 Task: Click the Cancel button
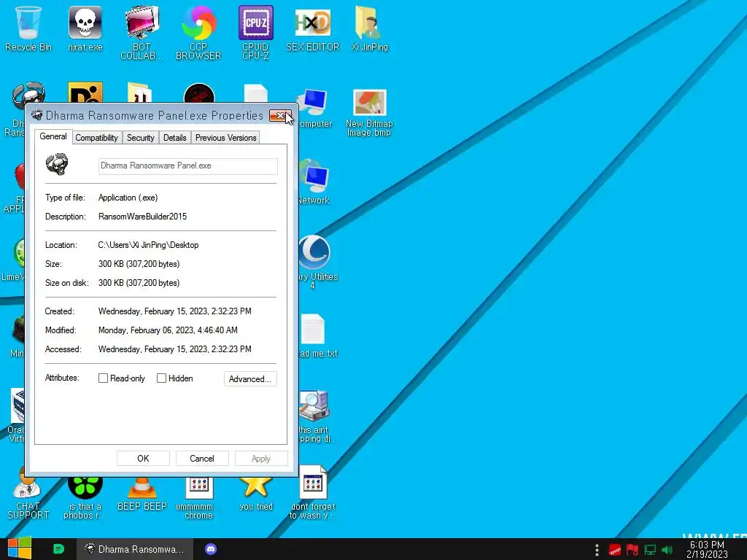pyautogui.click(x=202, y=459)
